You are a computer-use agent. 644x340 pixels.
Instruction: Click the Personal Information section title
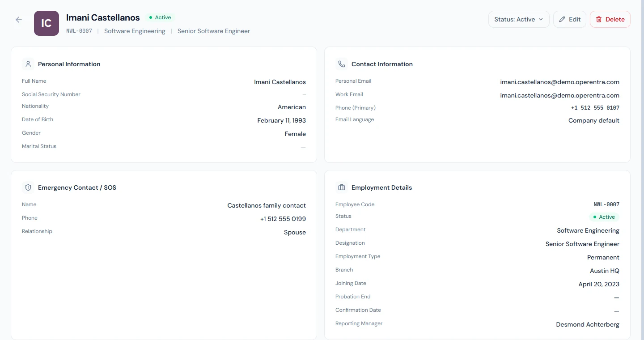click(x=69, y=64)
